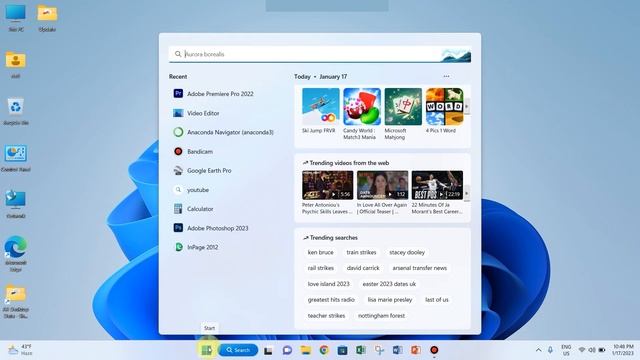Show more trending videos with right arrow

click(467, 193)
